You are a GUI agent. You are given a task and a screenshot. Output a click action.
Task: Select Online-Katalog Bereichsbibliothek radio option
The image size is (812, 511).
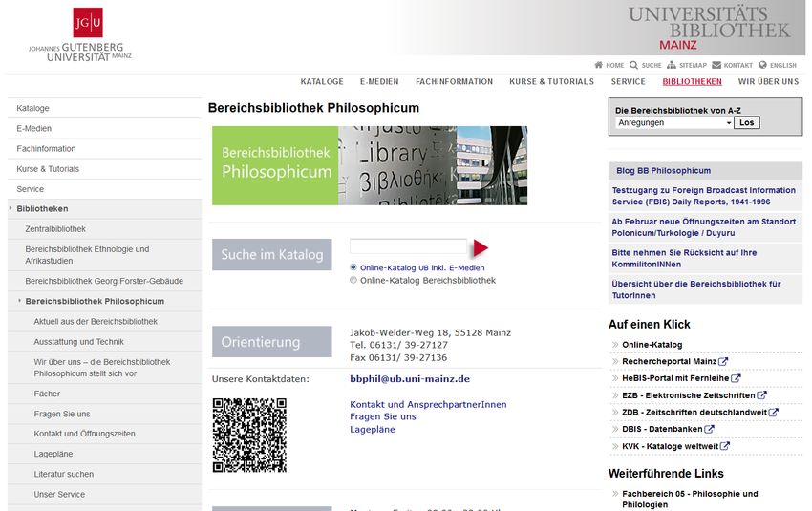tap(353, 280)
